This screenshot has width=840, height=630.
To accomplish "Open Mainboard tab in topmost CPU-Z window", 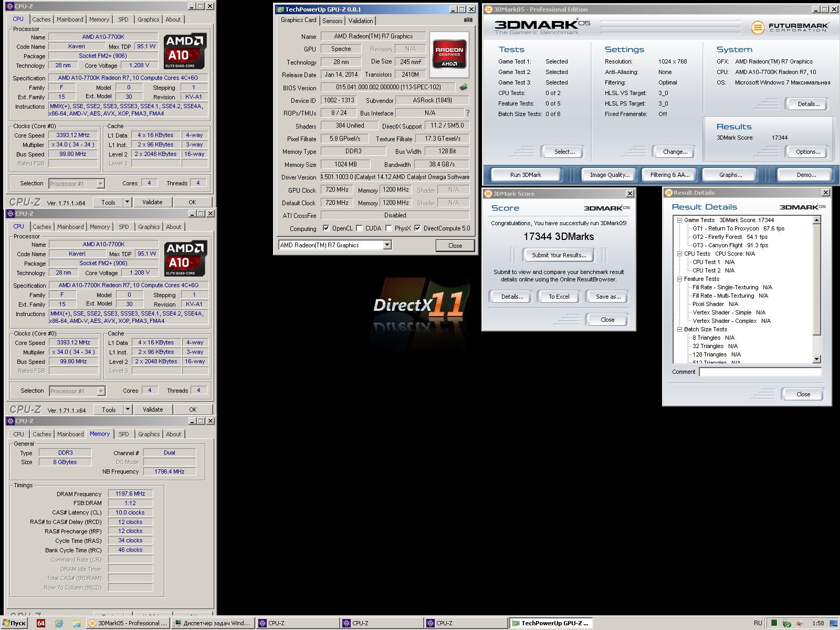I will [70, 19].
